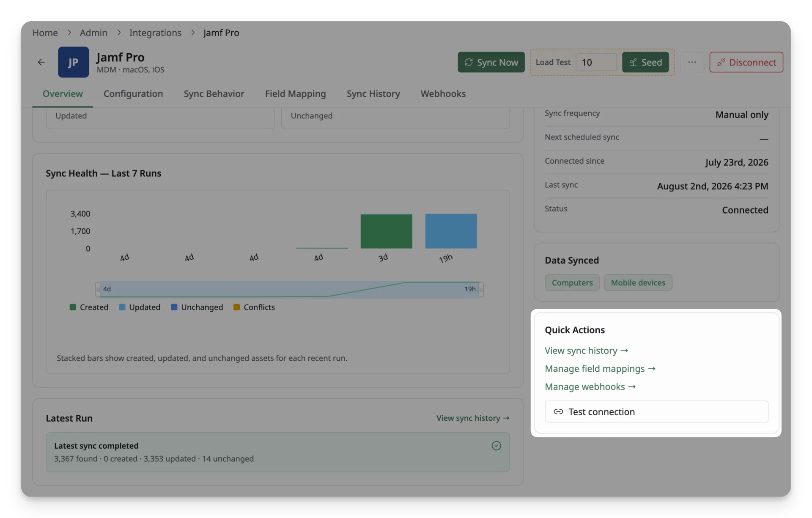Click the Manual only sync frequency value

point(741,115)
